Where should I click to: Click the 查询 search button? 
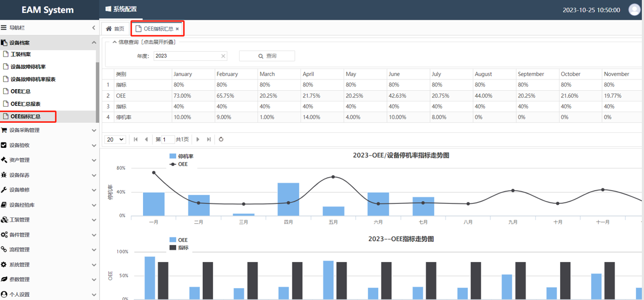[x=267, y=56]
